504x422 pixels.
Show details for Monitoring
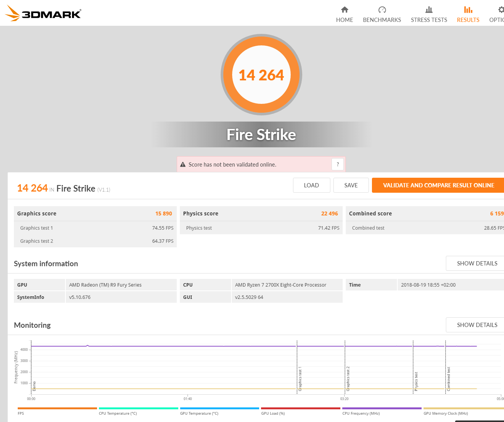(475, 325)
